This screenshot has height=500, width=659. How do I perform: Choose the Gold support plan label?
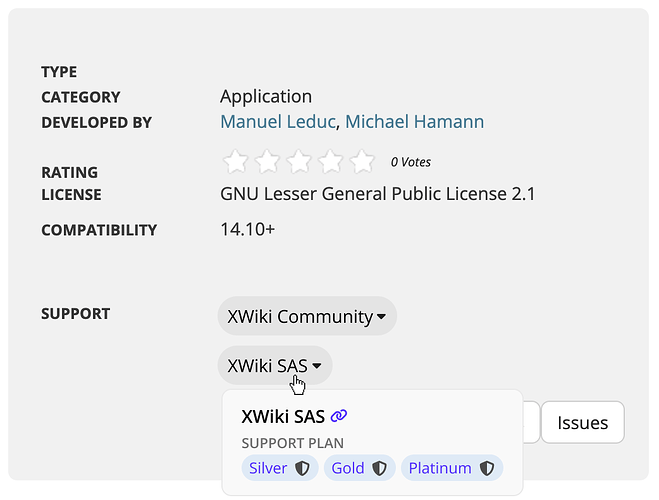[x=348, y=468]
